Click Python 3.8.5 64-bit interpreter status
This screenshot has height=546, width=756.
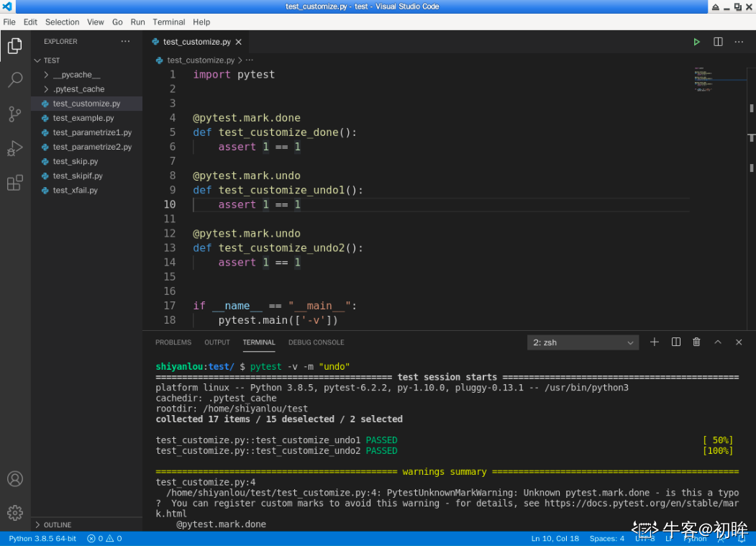(42, 538)
